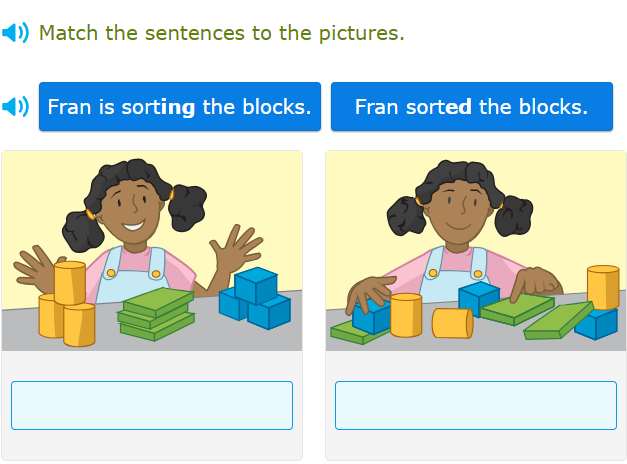The height and width of the screenshot is (464, 627).
Task: Select the "Fran is sorting the blocks." tile
Action: coord(180,107)
